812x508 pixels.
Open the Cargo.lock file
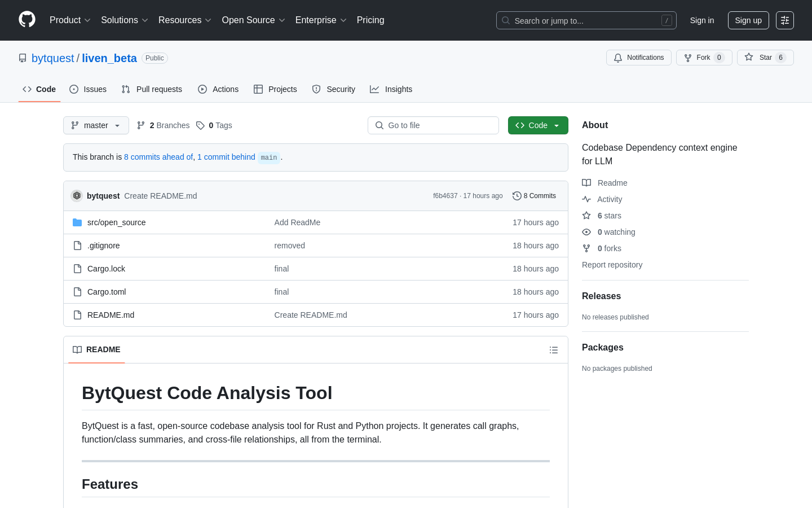pos(106,269)
